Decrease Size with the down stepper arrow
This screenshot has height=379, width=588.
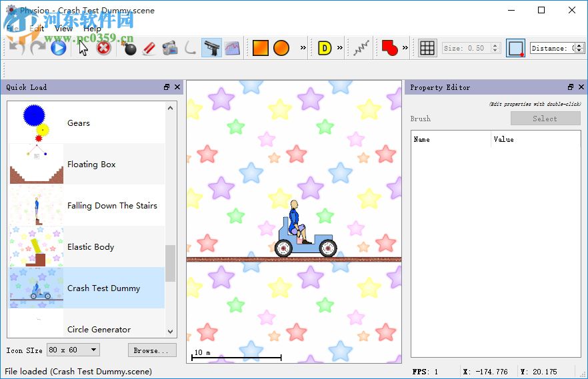pyautogui.click(x=495, y=51)
